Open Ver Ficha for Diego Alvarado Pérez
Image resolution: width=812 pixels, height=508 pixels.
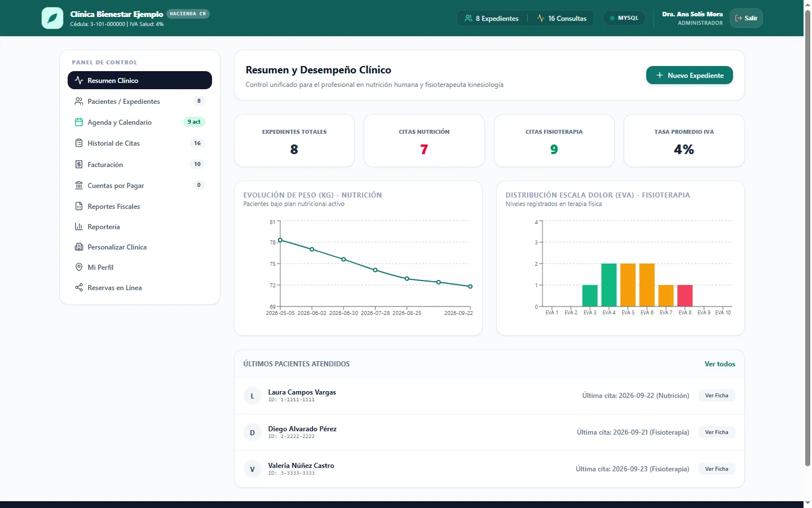(x=716, y=432)
